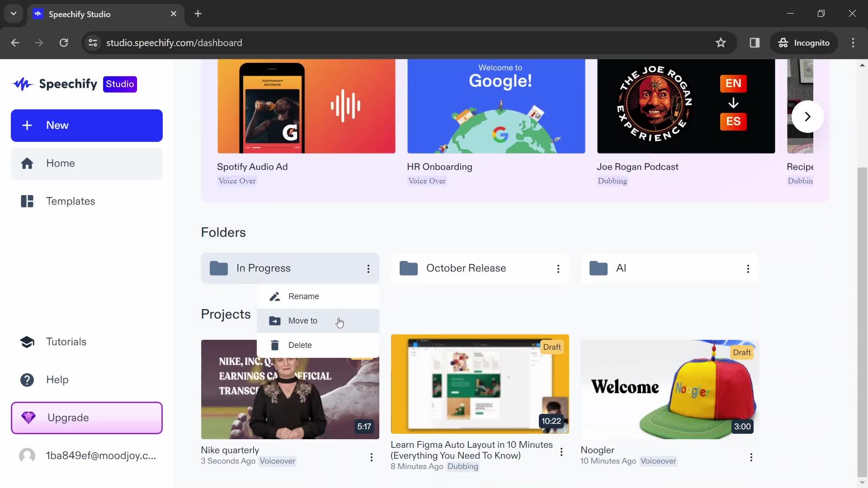Go to Home in the sidebar
The height and width of the screenshot is (488, 868).
[x=87, y=164]
